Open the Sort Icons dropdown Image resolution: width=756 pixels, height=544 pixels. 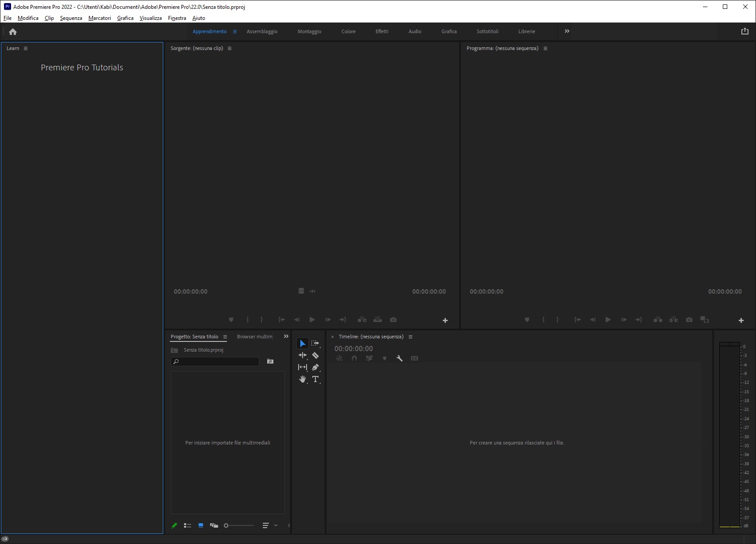[x=270, y=525]
